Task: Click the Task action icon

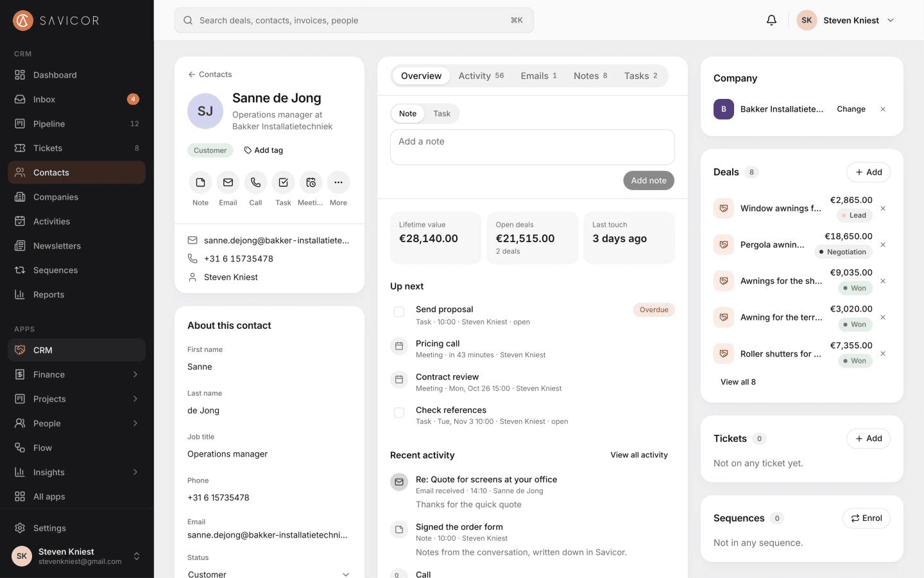Action: coord(283,182)
